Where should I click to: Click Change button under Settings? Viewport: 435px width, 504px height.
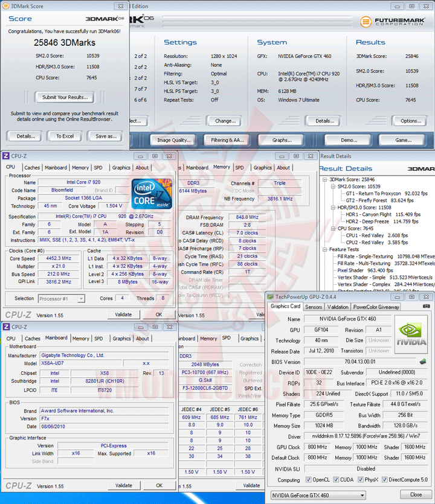point(225,121)
